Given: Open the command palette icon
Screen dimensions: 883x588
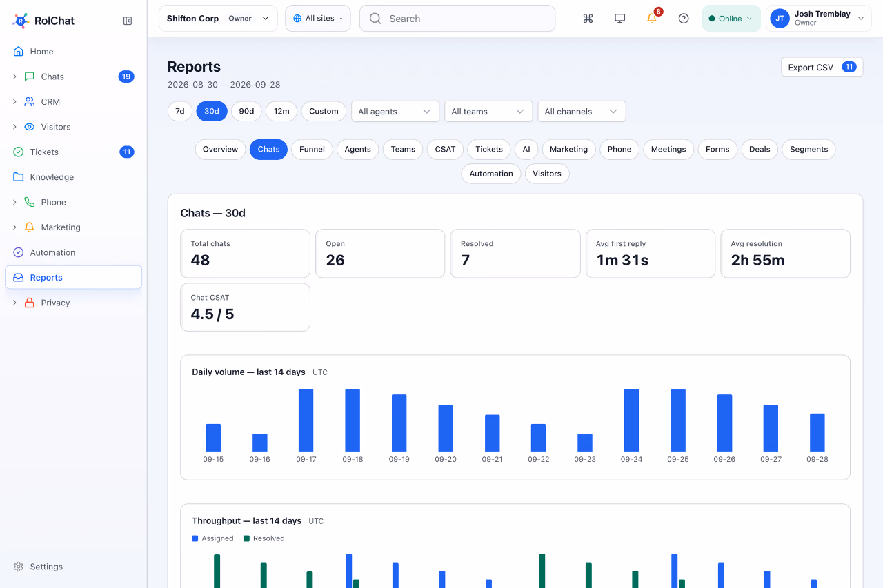Looking at the screenshot, I should click(588, 19).
